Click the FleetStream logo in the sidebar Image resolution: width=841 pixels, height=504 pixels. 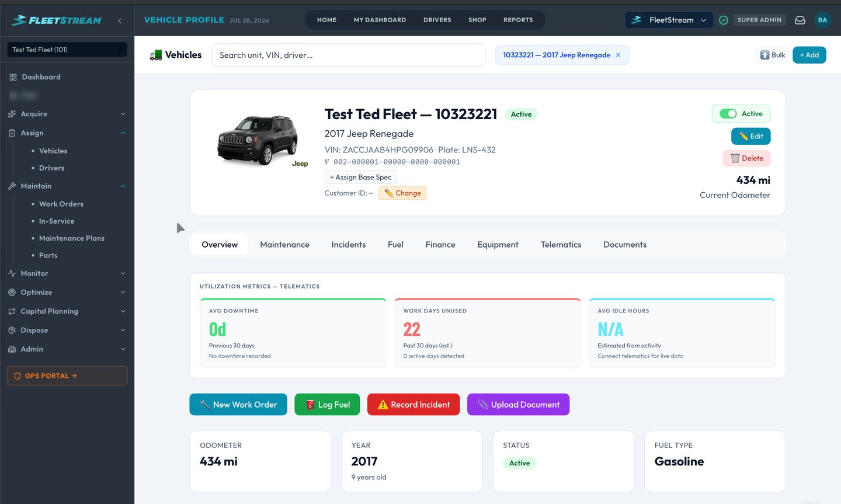(56, 20)
